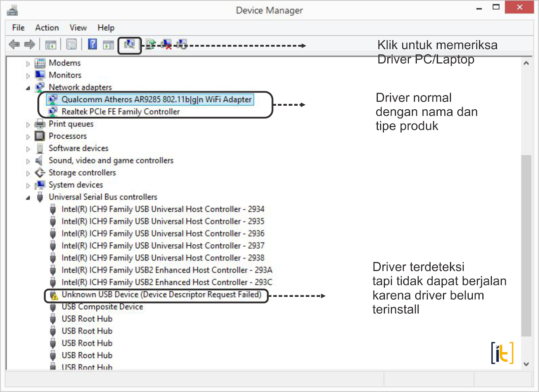Select Realtek PCIe FE Family Controller

click(121, 111)
